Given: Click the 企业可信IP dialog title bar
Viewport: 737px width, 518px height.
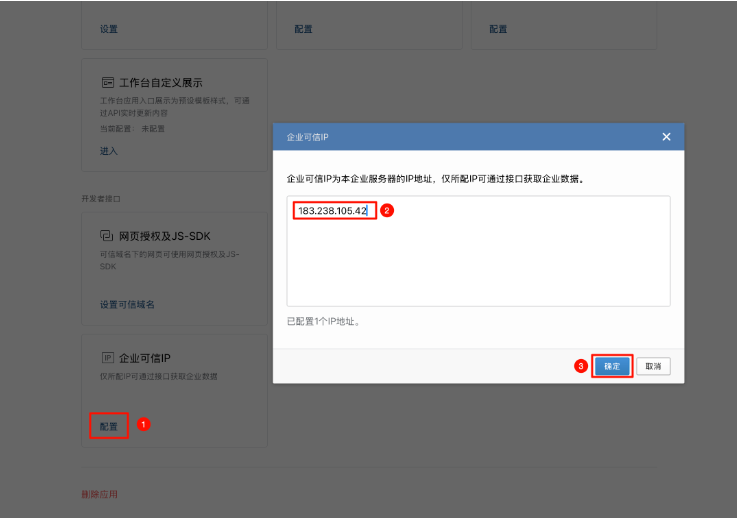Looking at the screenshot, I should [x=450, y=137].
